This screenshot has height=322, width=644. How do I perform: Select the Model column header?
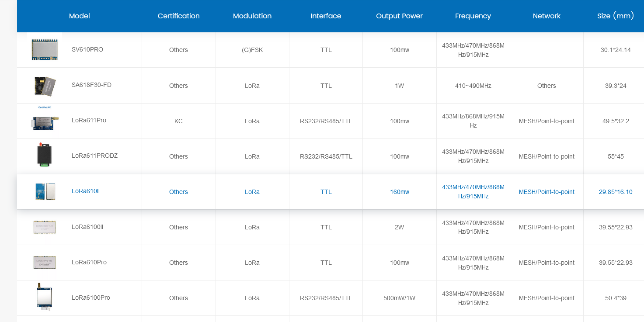tap(79, 16)
